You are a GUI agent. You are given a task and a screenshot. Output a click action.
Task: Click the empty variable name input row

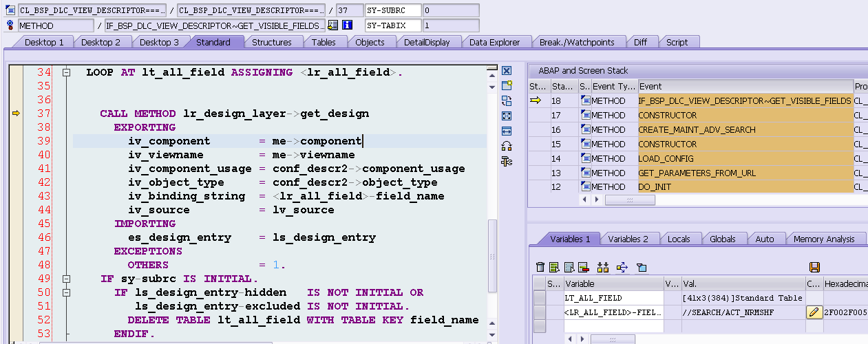click(613, 327)
